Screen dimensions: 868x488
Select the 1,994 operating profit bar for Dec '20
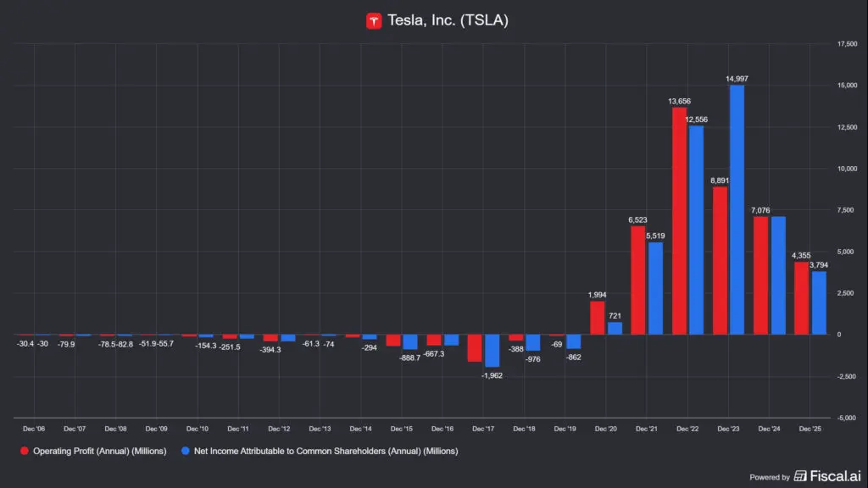click(598, 318)
